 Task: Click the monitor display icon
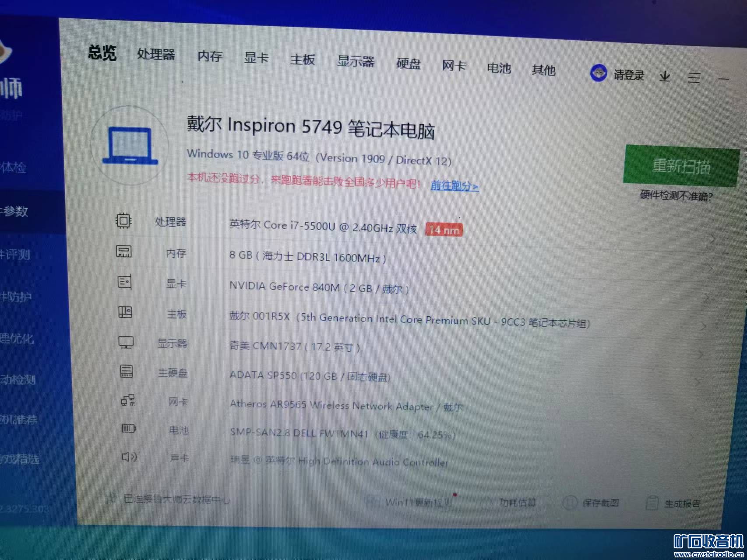point(126,342)
